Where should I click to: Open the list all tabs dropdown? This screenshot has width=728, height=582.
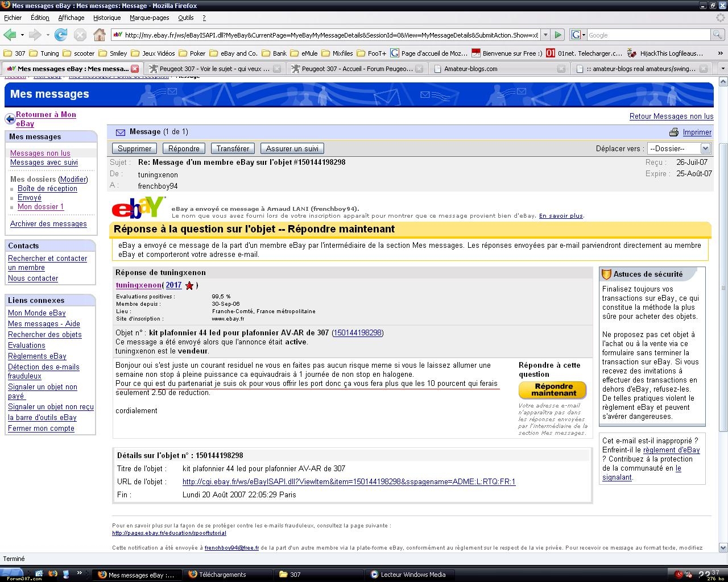(x=723, y=69)
